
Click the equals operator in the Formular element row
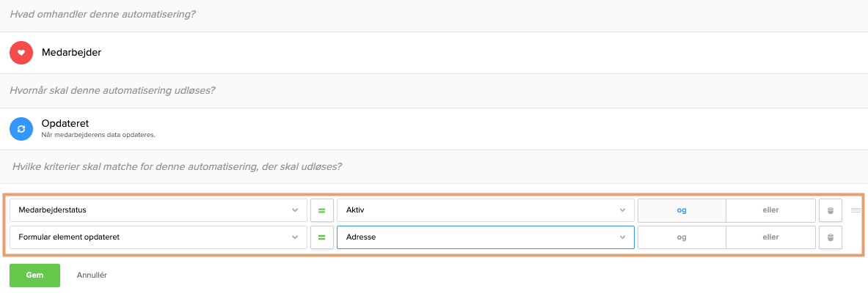[321, 237]
